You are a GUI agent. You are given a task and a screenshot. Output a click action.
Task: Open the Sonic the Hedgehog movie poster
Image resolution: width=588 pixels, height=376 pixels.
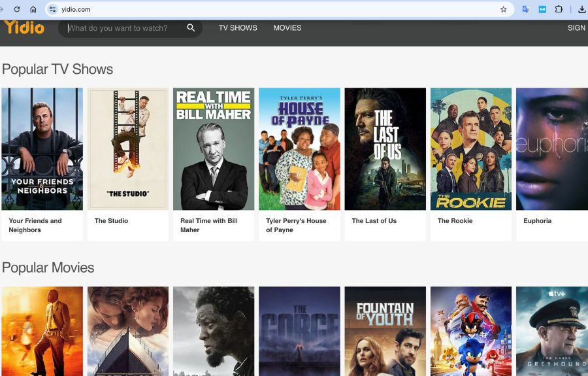coord(471,332)
